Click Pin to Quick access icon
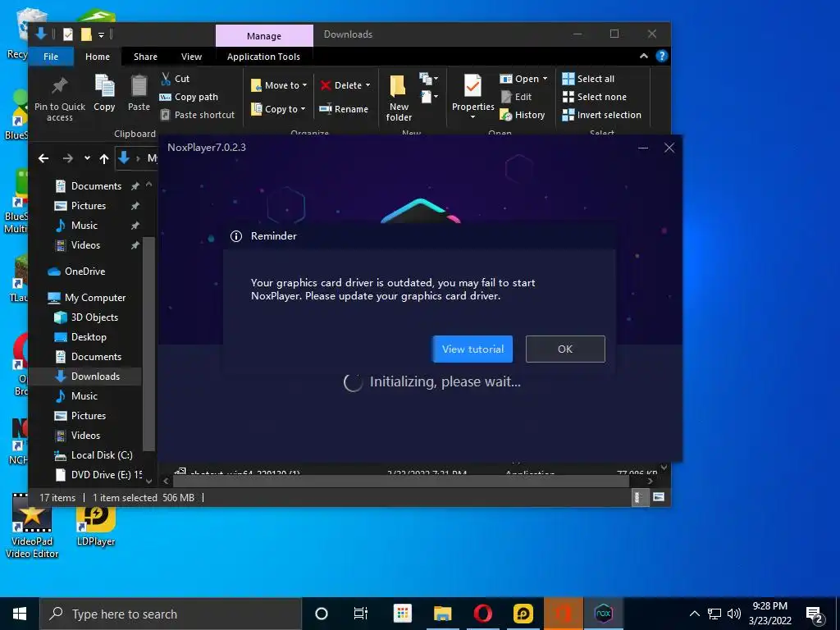 click(59, 86)
